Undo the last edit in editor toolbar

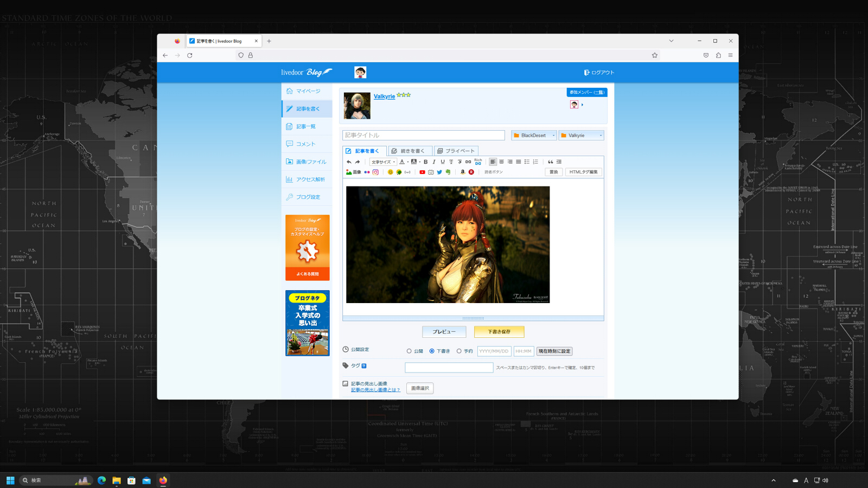coord(349,162)
